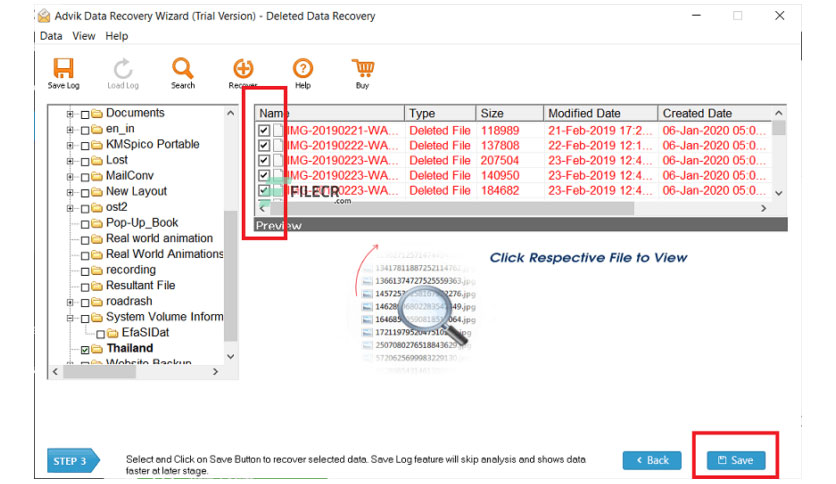Expand the roadrash tree node

(70, 302)
